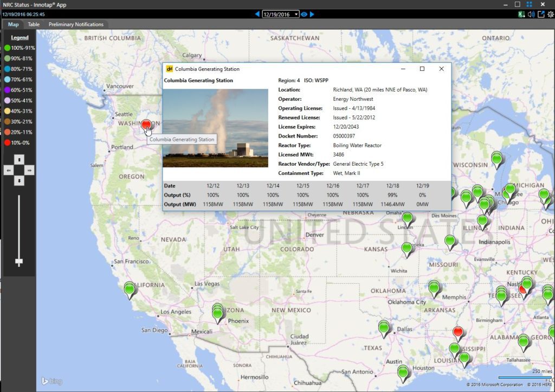Viewport: 555px width, 392px height.
Task: Click the Renewed License 5/22/2012 value
Action: point(354,117)
